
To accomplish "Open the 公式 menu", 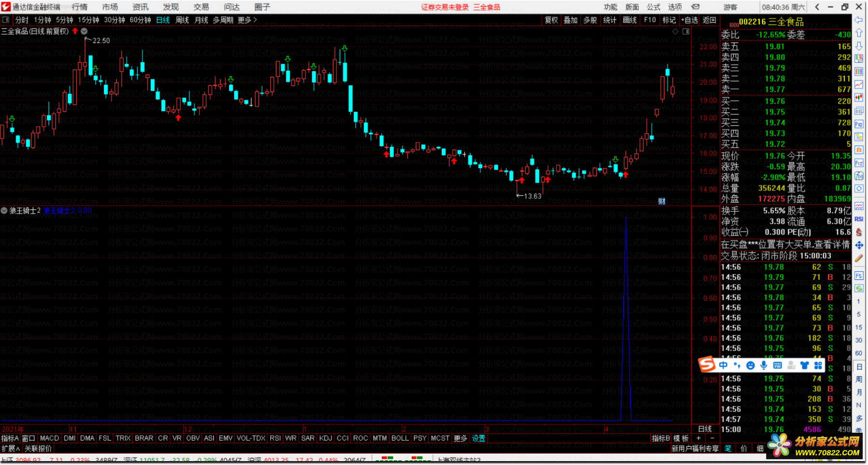I will point(653,7).
